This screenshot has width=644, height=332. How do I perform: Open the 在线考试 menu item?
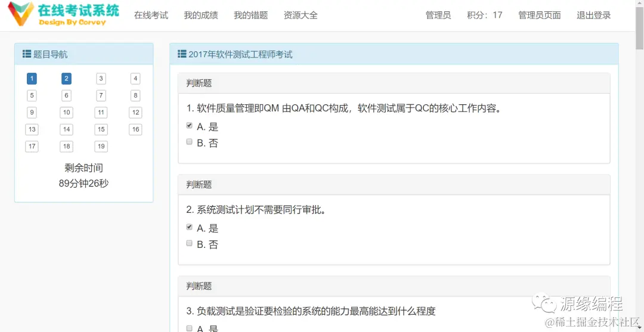(151, 15)
